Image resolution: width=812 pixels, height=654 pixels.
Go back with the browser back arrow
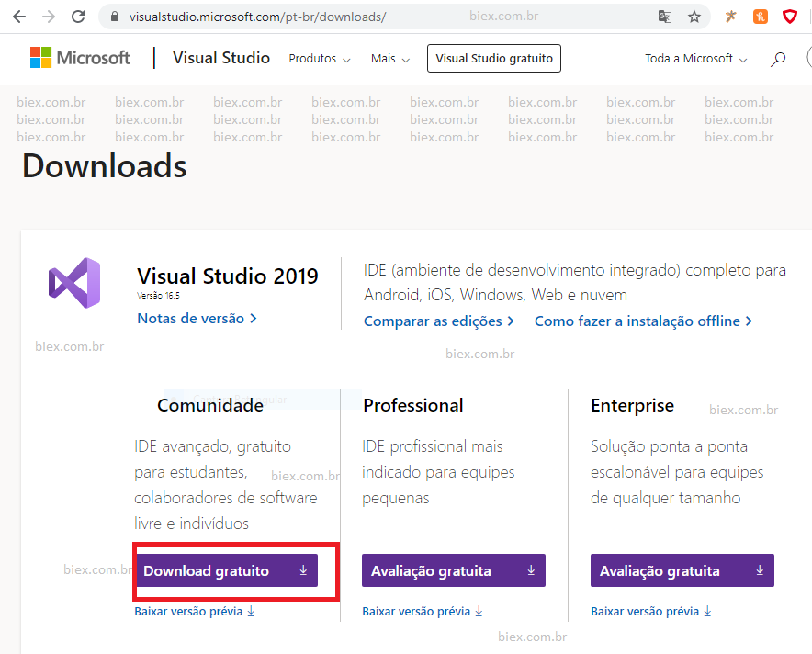(19, 17)
